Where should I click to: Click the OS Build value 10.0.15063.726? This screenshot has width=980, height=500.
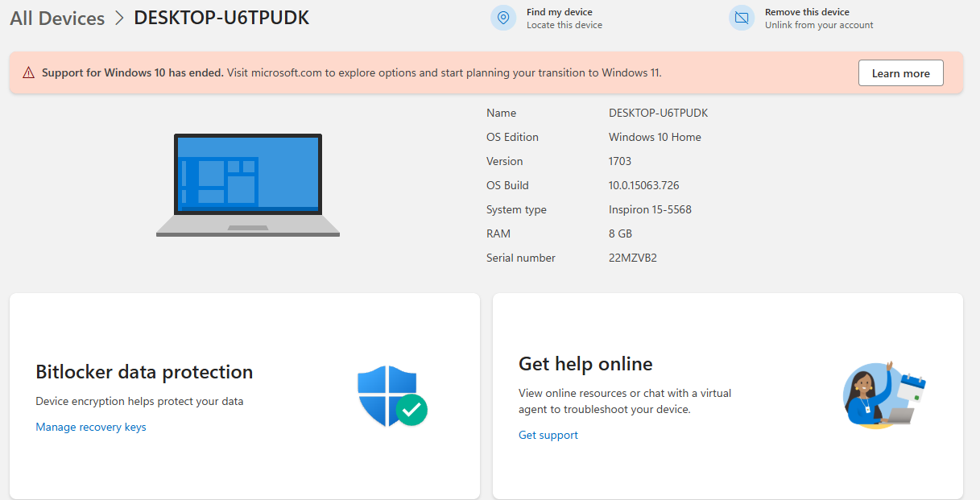point(643,185)
